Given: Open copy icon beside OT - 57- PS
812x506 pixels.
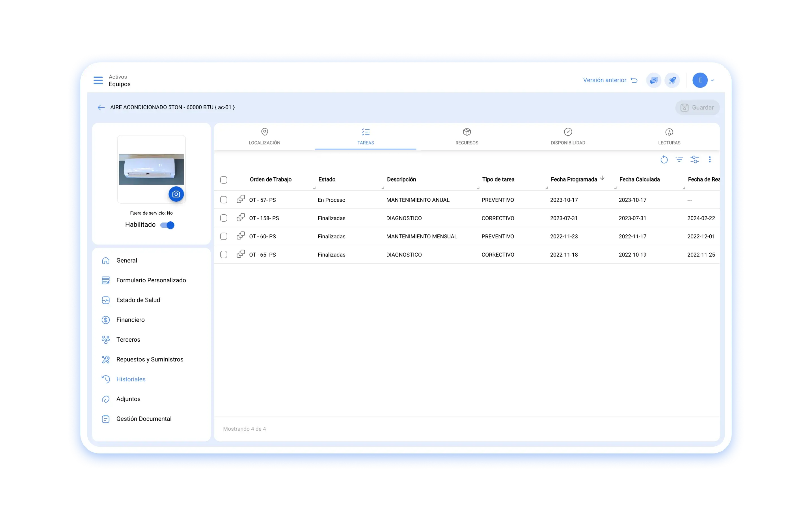Looking at the screenshot, I should (241, 199).
